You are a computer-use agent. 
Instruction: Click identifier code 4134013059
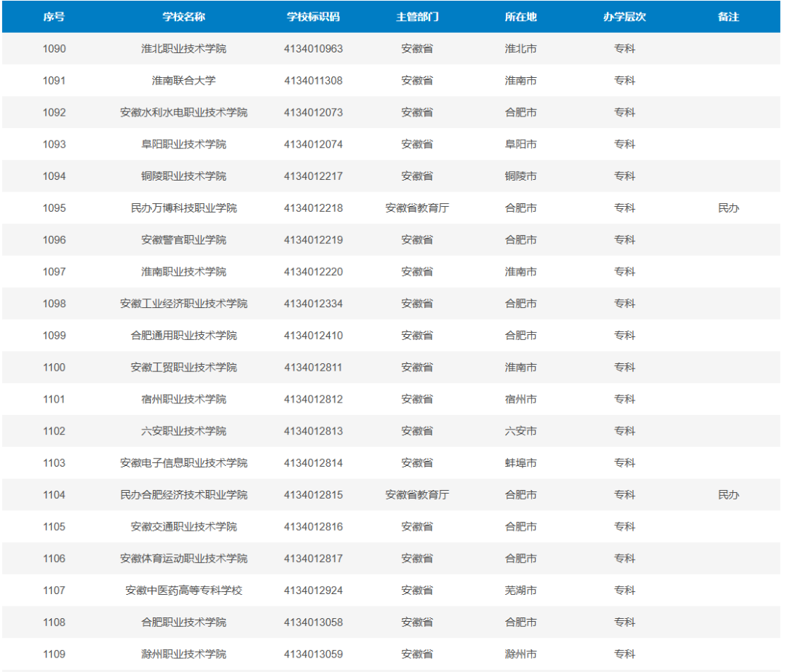313,654
